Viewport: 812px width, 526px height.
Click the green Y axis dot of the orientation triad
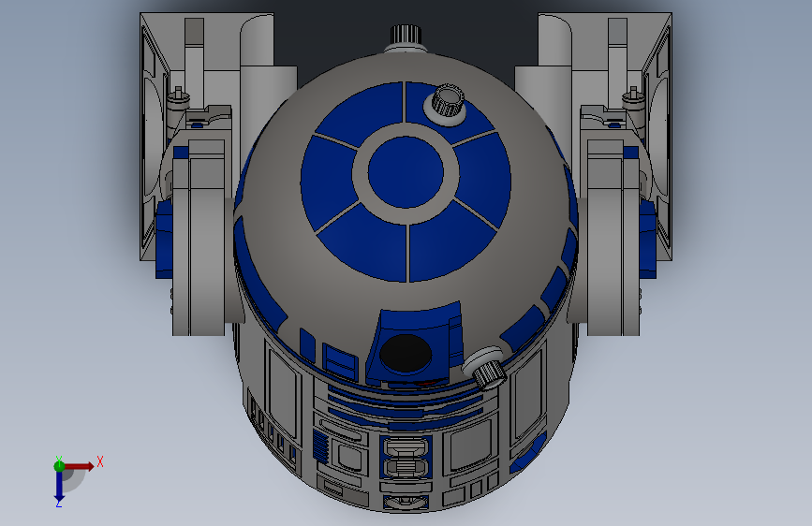point(59,466)
